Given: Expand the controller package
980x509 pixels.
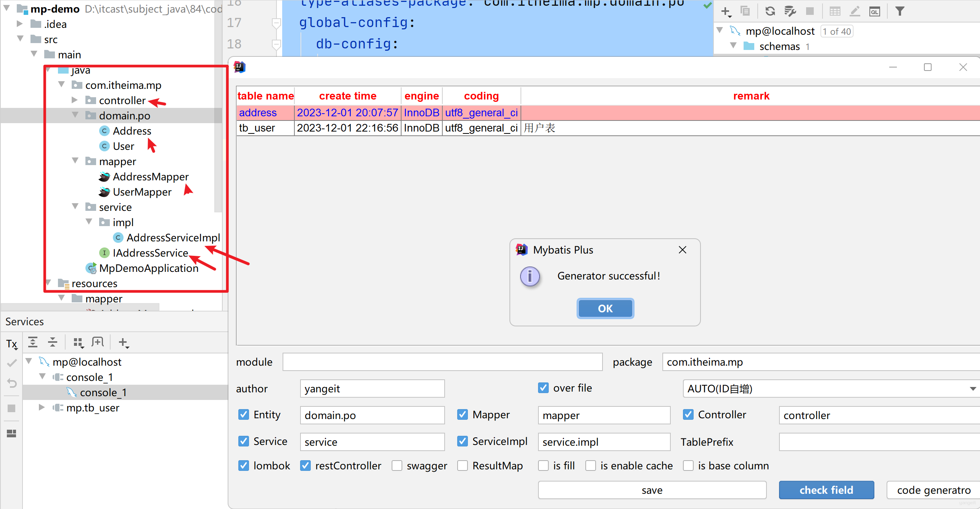Looking at the screenshot, I should pos(75,100).
